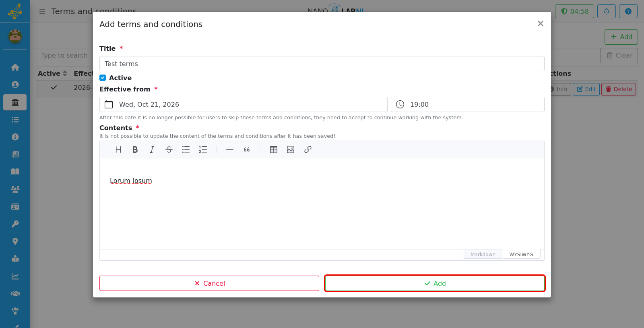Image resolution: width=644 pixels, height=328 pixels.
Task: Close the Add terms dialog
Action: (541, 24)
